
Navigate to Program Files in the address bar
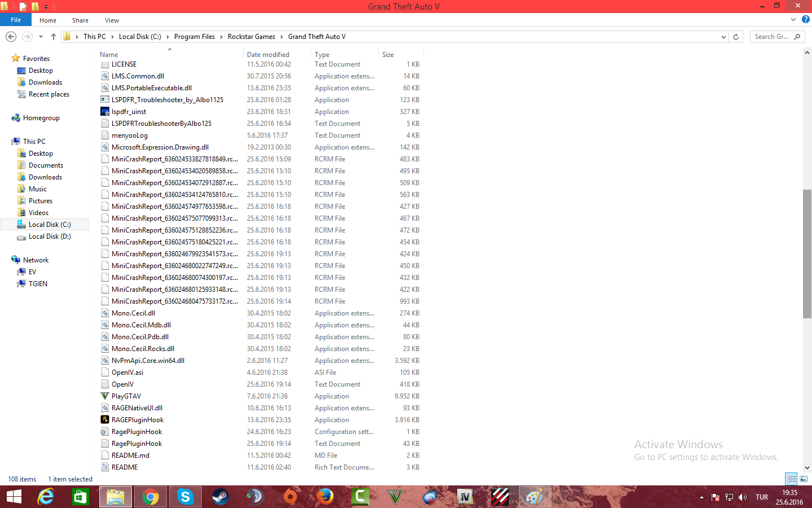pos(195,37)
